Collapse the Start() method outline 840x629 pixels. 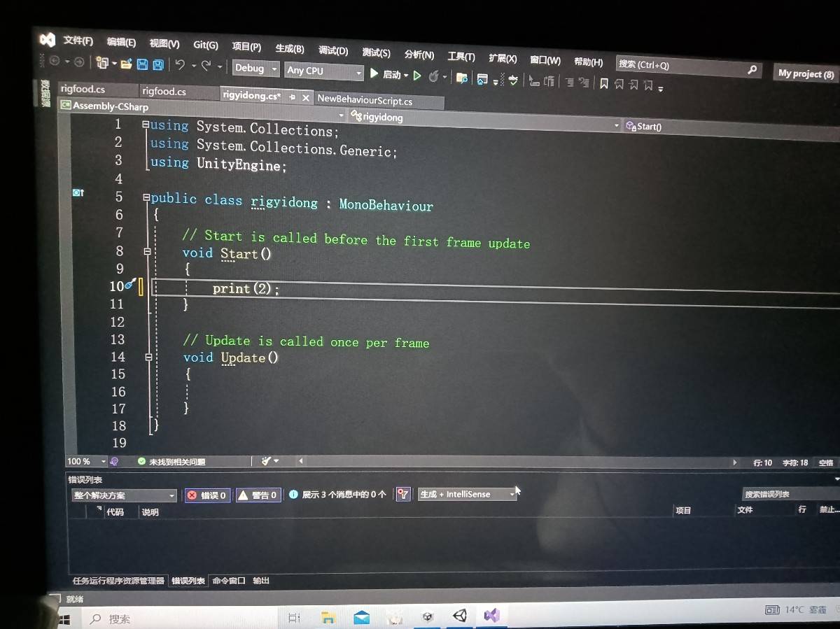148,251
